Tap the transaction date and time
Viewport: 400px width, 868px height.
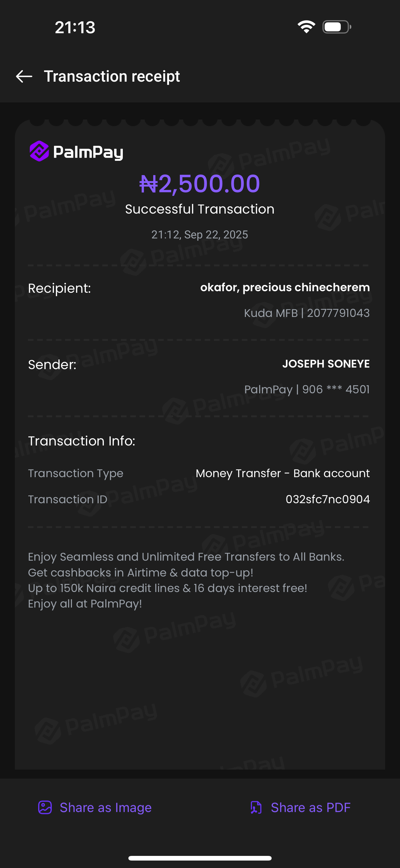point(200,234)
